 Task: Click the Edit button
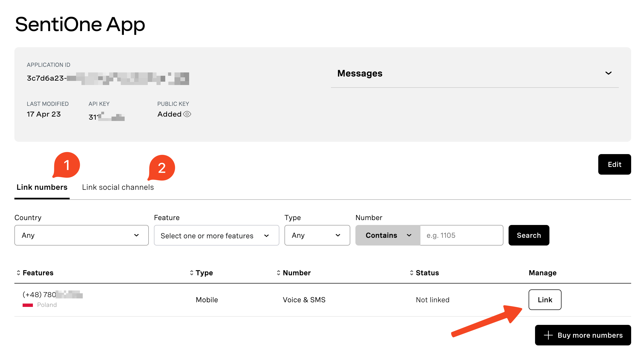(x=614, y=164)
